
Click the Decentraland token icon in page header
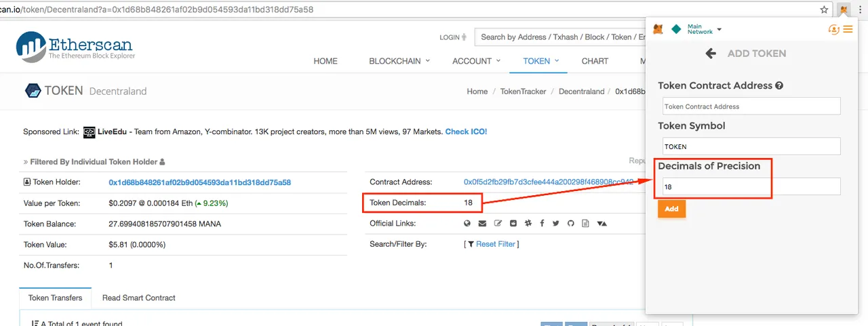point(33,91)
